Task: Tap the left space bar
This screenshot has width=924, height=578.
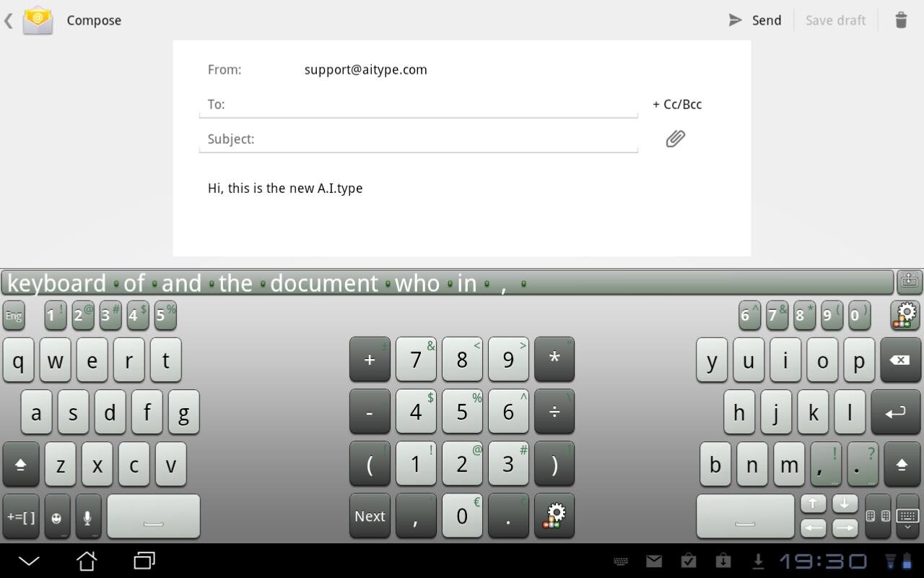Action: [154, 516]
